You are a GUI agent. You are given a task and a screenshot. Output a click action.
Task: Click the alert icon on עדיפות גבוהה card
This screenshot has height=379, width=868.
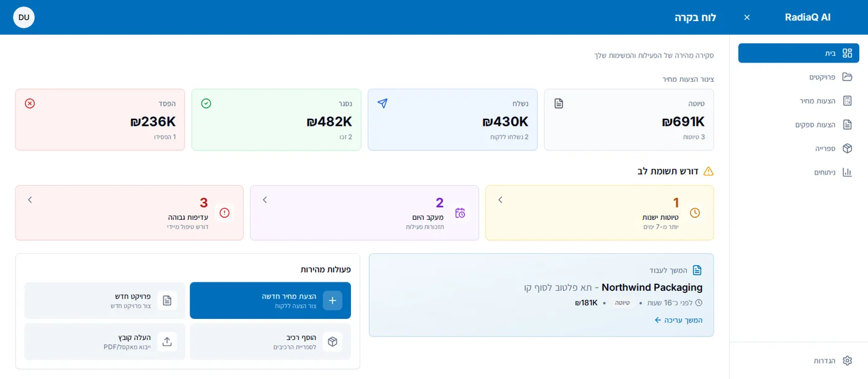tap(224, 212)
